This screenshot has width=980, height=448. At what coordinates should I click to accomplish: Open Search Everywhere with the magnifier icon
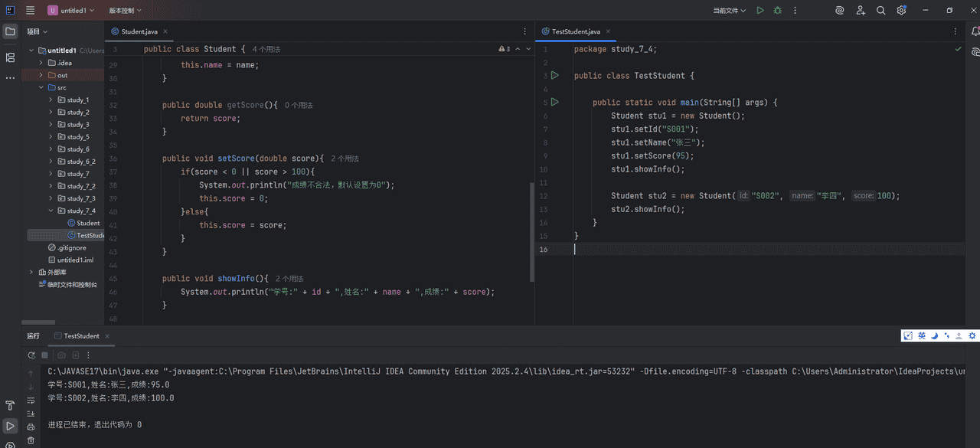[x=880, y=10]
